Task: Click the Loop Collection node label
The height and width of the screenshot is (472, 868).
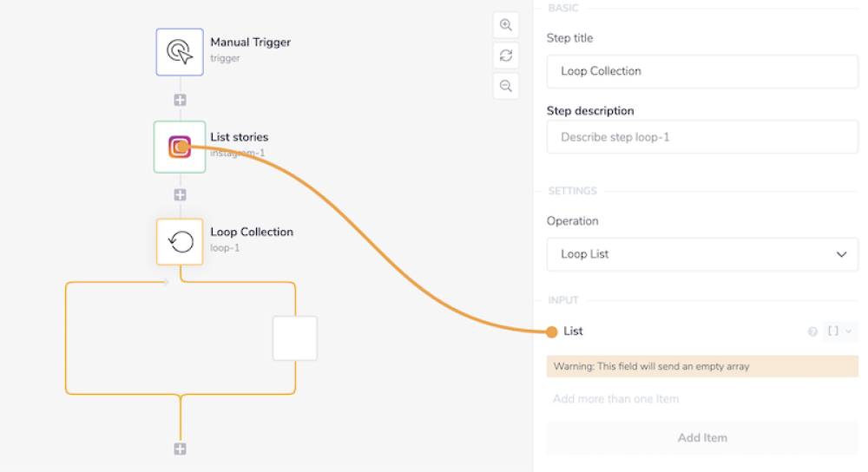Action: [252, 232]
